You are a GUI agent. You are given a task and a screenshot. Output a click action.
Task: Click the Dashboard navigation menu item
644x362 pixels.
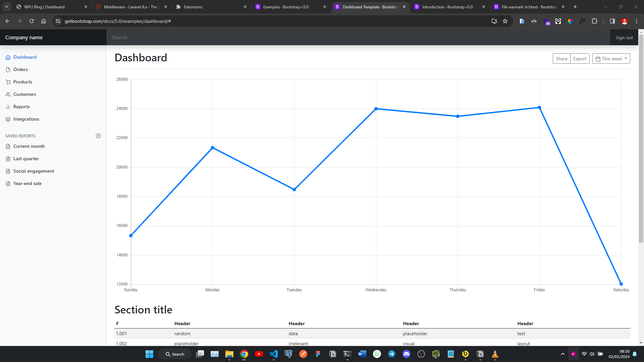tap(25, 57)
